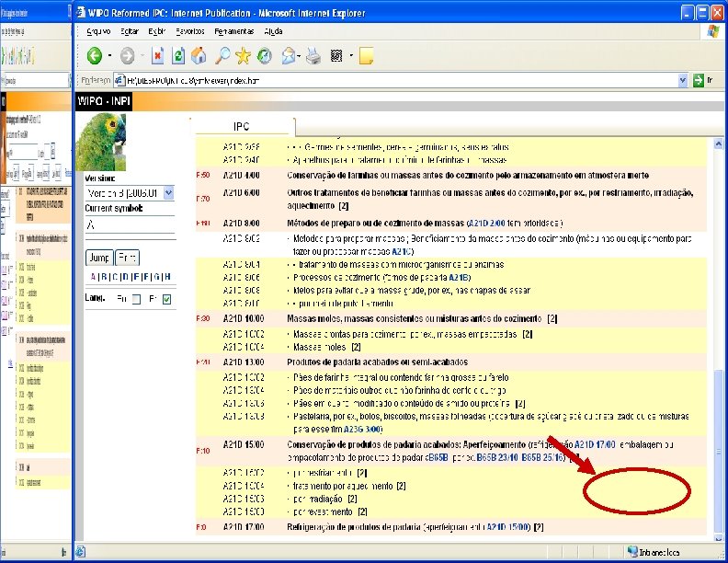
Task: Open the Mail icon dropdown arrow
Action: point(299,56)
